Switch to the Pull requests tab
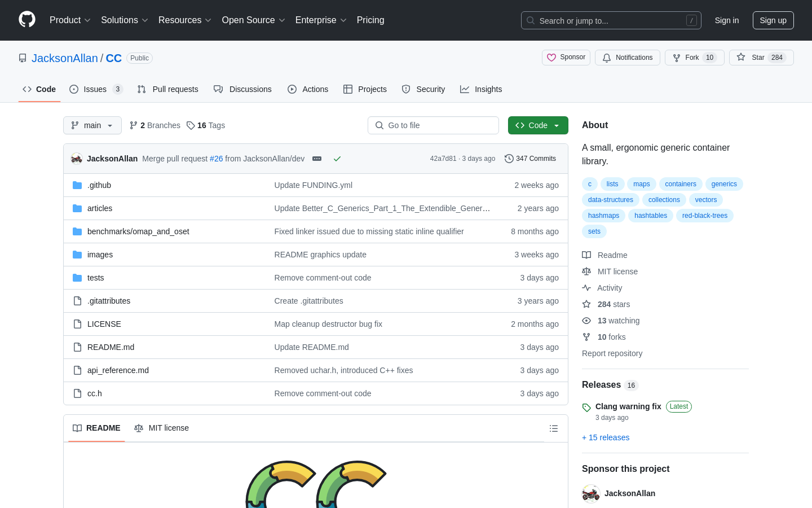Screen dimensions: 812x508 [168, 89]
